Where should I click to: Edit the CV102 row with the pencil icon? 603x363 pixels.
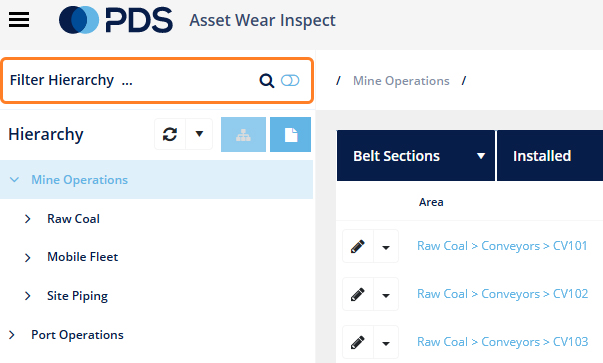point(358,294)
